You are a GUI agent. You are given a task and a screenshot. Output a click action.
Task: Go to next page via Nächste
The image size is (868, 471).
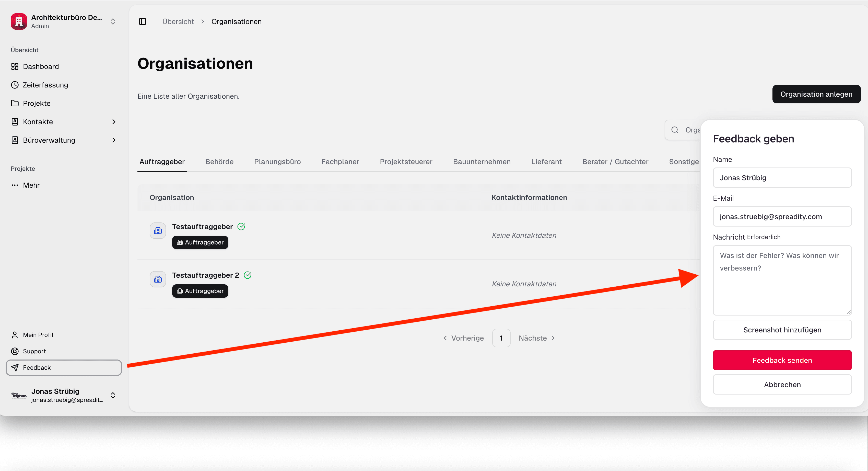point(537,338)
